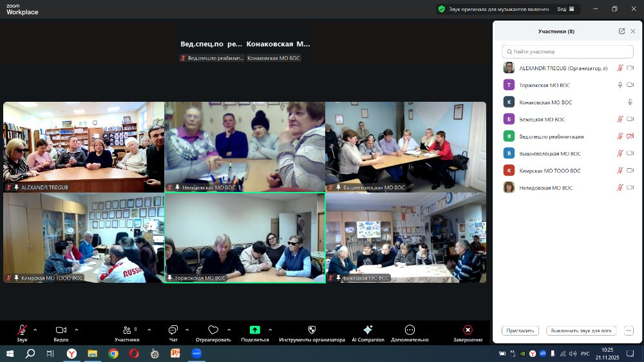Open Host tools shield icon
644x362 pixels.
312,330
